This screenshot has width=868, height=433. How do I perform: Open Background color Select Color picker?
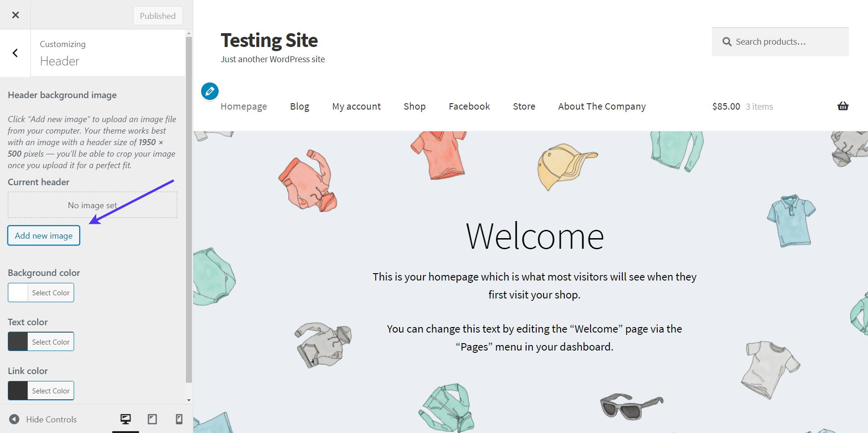tap(51, 293)
